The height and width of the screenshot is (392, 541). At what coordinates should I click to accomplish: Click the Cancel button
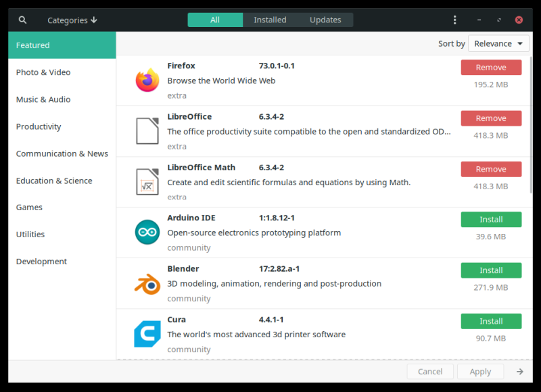(x=430, y=371)
